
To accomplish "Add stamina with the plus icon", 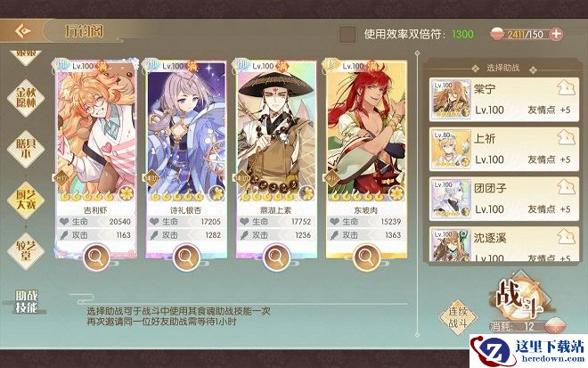I will (x=556, y=34).
